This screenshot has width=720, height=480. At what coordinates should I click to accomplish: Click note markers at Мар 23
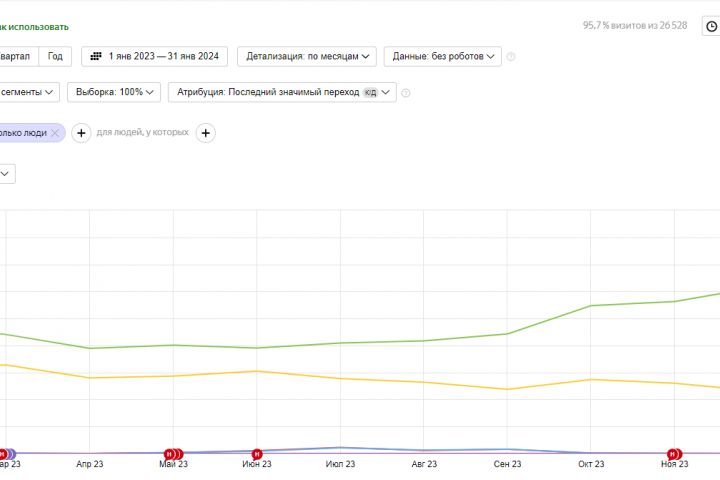click(x=7, y=454)
